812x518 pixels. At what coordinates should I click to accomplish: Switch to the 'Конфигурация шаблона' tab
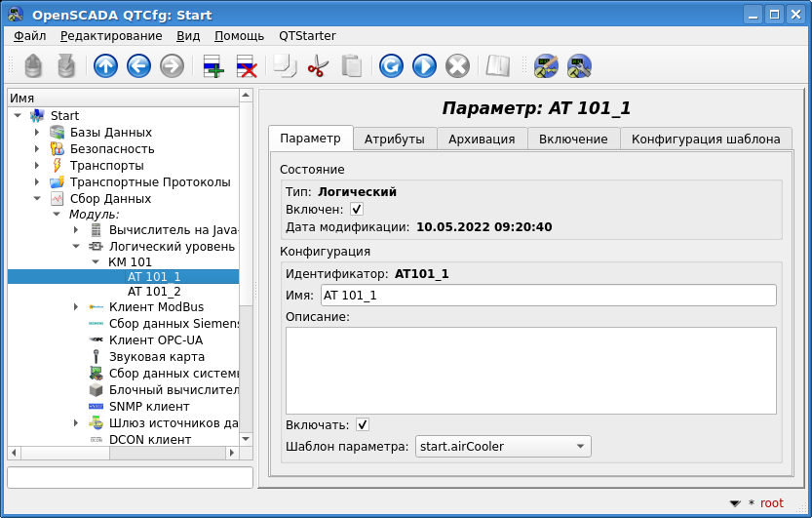[706, 139]
